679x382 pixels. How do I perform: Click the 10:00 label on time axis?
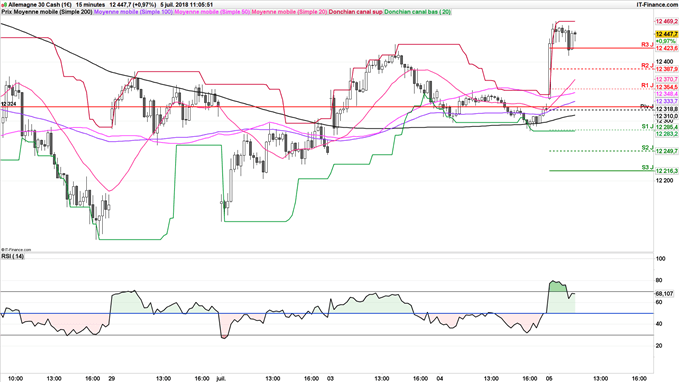point(16,378)
